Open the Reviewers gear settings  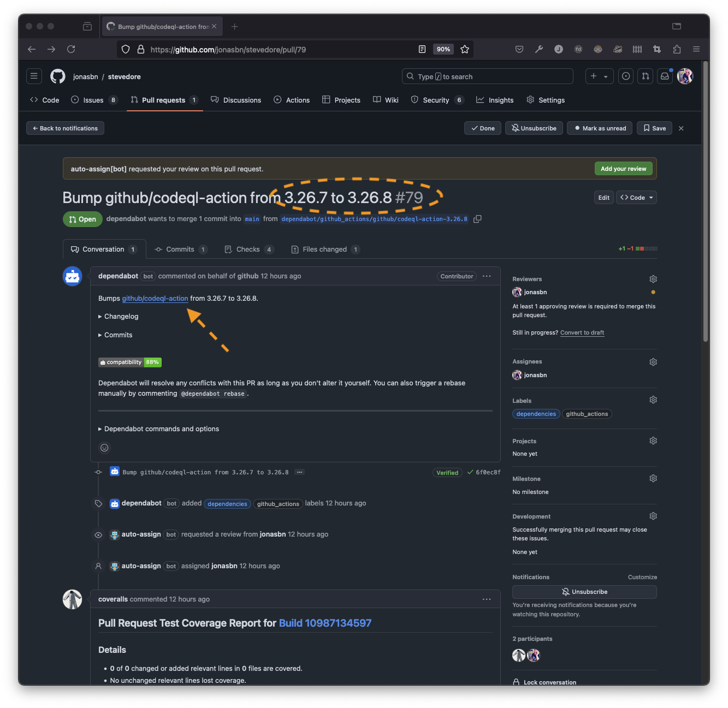tap(653, 279)
